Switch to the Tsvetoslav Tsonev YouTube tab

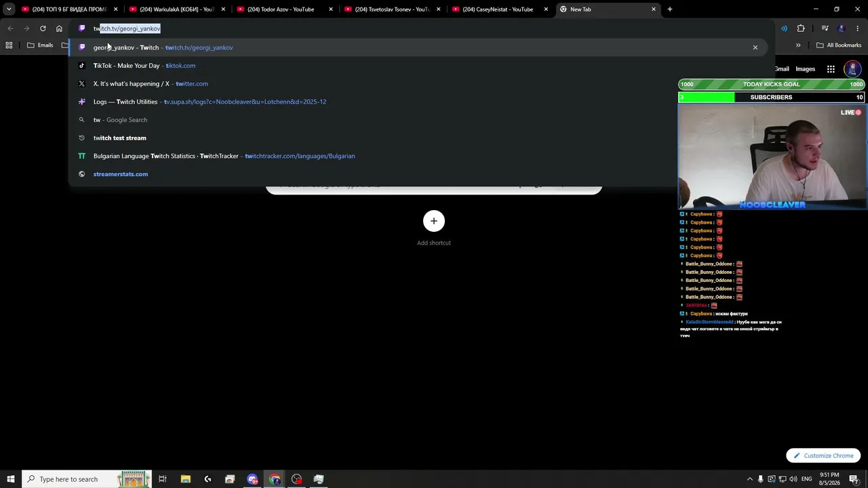[392, 9]
